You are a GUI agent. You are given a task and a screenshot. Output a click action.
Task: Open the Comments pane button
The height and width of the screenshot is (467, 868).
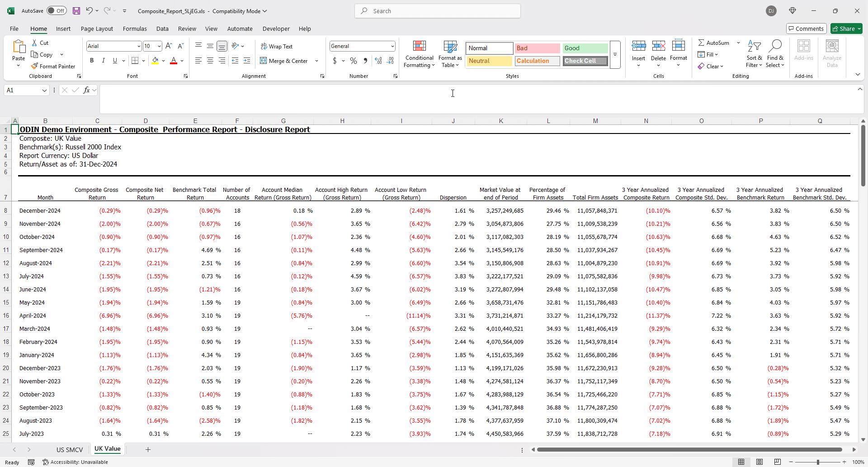point(806,29)
